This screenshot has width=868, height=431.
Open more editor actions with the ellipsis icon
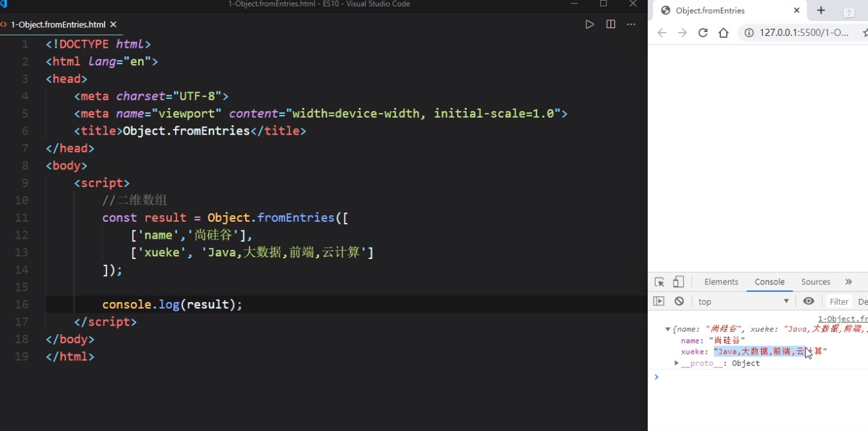[x=631, y=24]
